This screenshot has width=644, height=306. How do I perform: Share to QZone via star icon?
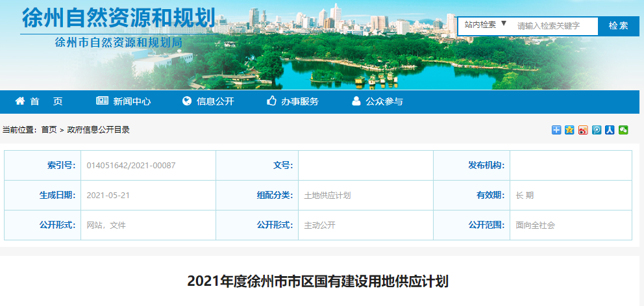tap(569, 130)
